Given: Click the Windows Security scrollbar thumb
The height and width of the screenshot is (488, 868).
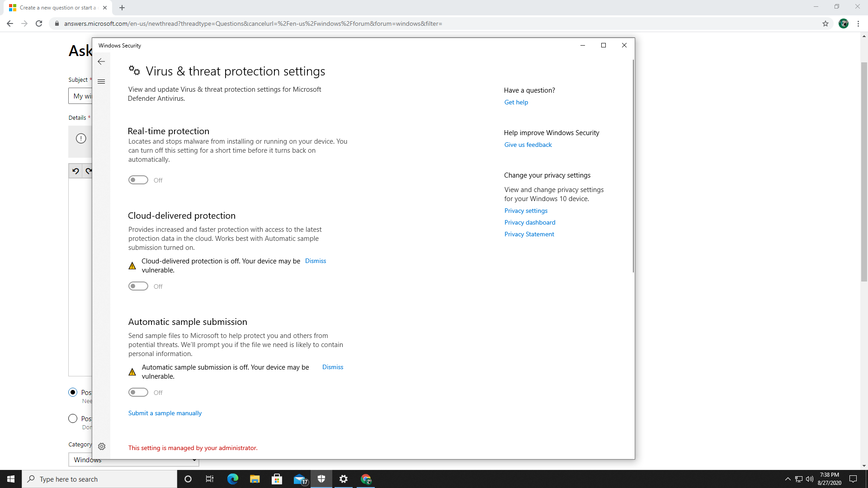Looking at the screenshot, I should [633, 165].
